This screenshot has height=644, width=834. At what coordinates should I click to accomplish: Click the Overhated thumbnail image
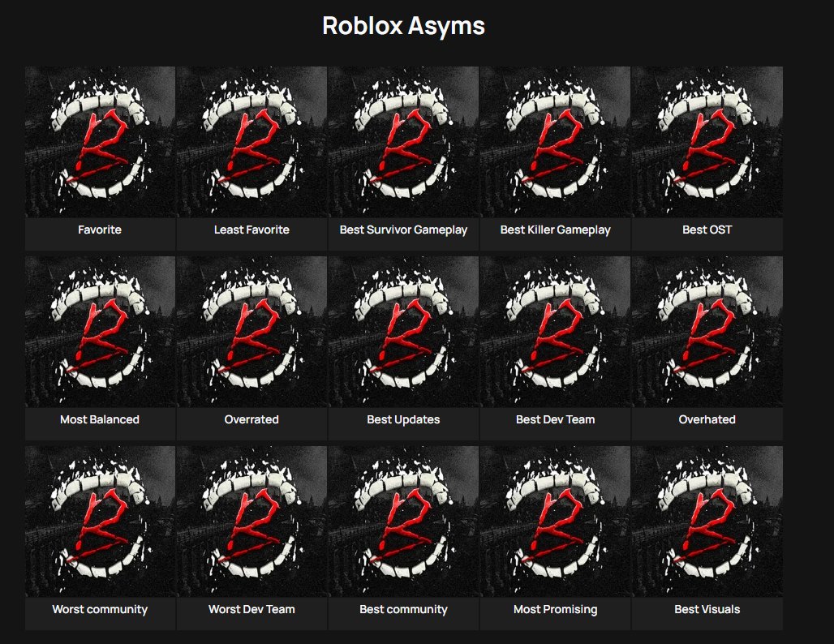tap(707, 331)
